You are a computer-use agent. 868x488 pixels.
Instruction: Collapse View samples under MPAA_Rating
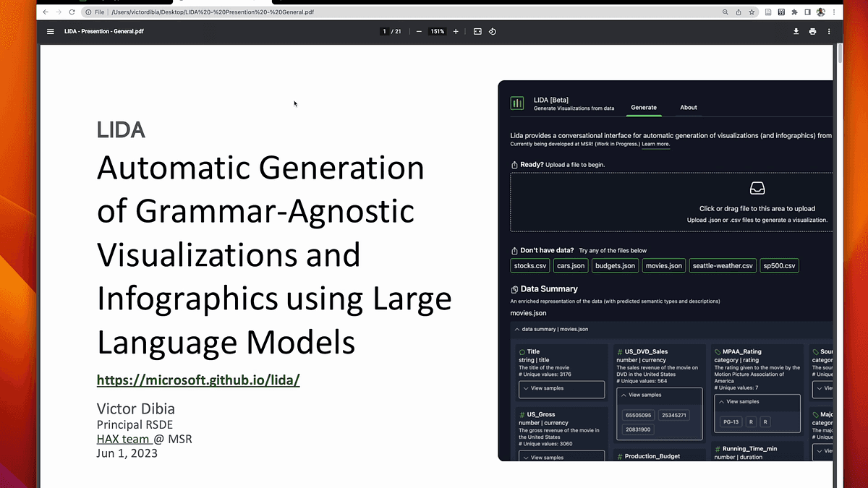point(742,401)
